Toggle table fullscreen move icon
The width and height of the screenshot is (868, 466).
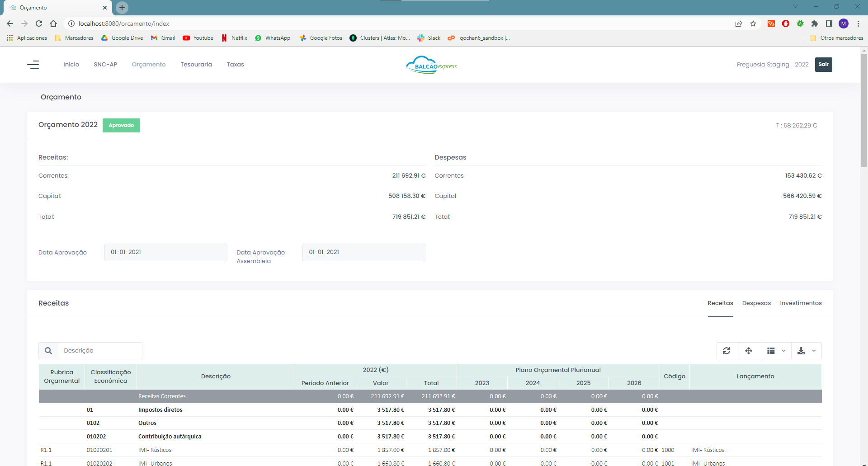[749, 351]
